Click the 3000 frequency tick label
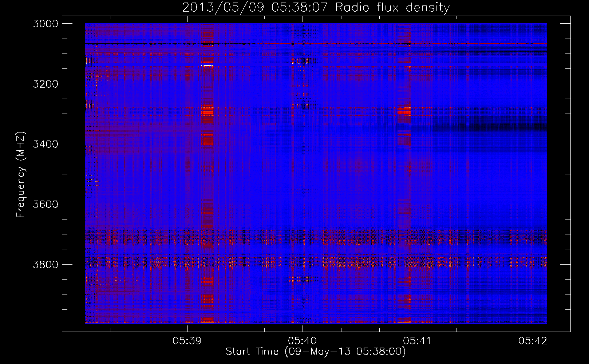Screen dimensions: 589x364 (46, 24)
